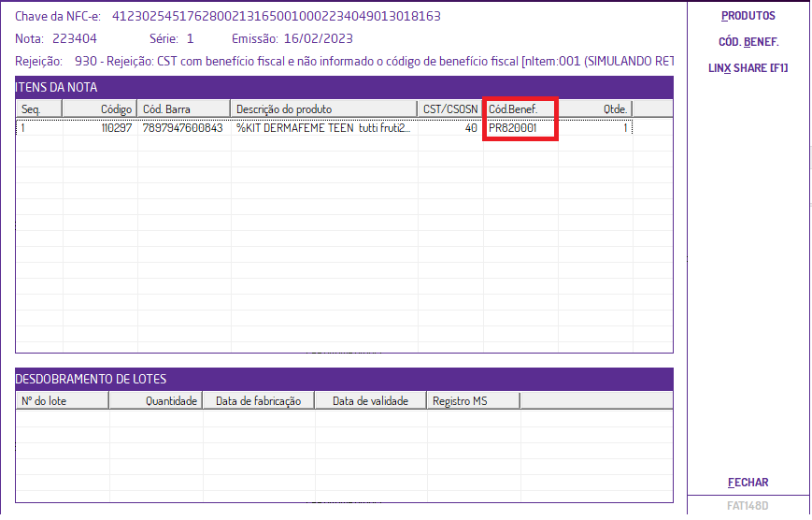Select barcode cell 7897947600843

(184, 128)
